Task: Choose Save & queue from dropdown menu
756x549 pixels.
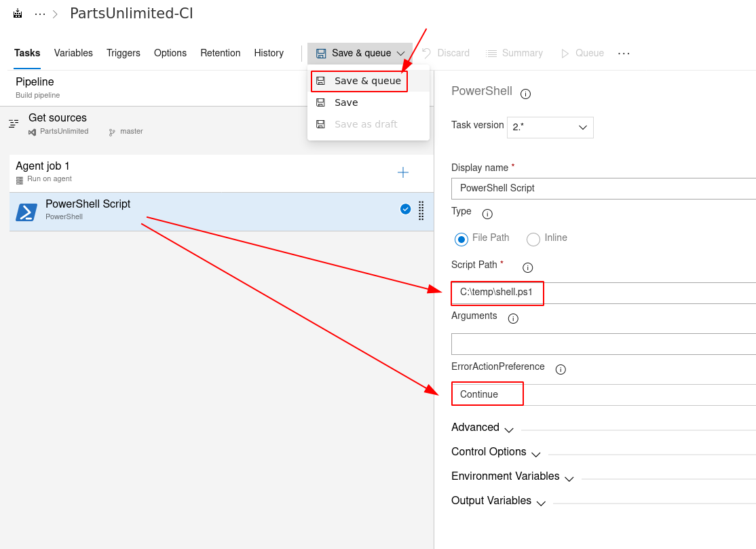Action: tap(367, 81)
